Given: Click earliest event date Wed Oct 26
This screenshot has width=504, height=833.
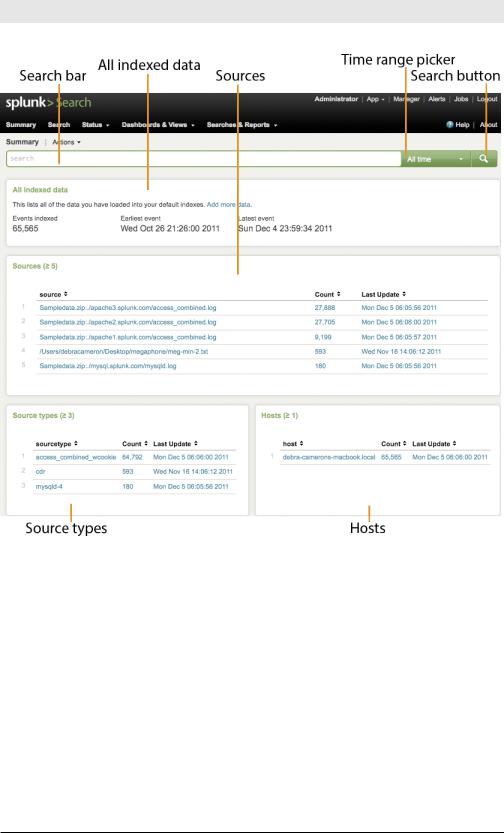Looking at the screenshot, I should click(x=170, y=228).
